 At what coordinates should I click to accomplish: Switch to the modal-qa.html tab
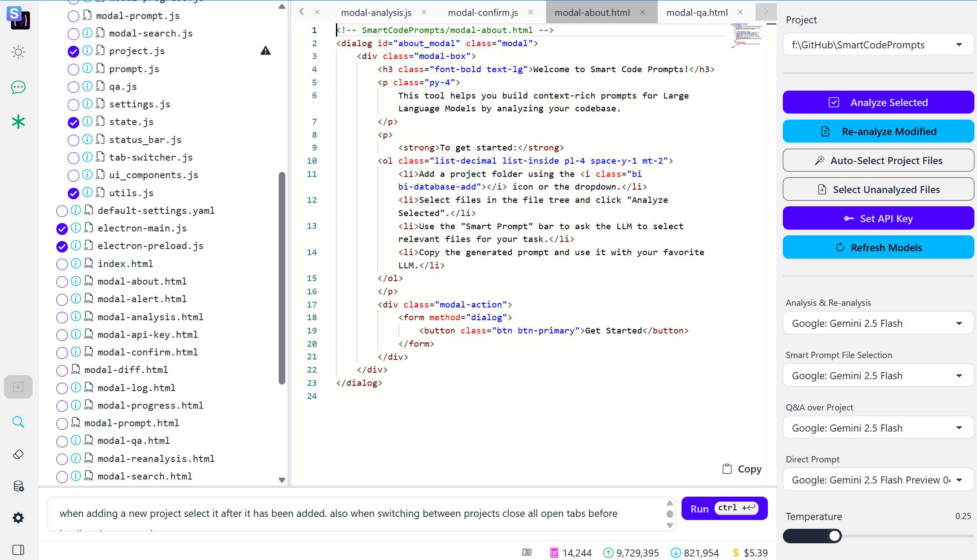[x=697, y=12]
